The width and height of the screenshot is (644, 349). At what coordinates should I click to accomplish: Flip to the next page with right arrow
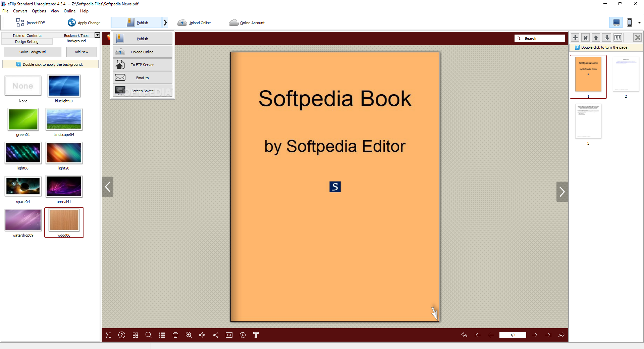coord(562,192)
